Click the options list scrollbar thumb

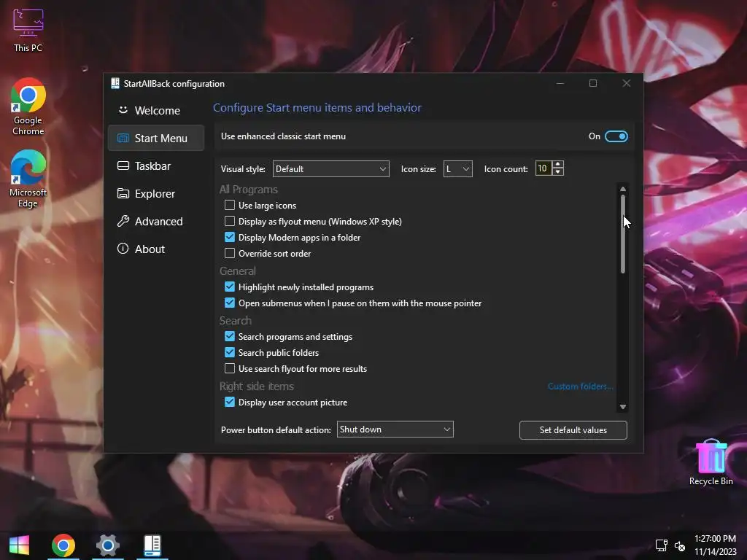tap(623, 234)
